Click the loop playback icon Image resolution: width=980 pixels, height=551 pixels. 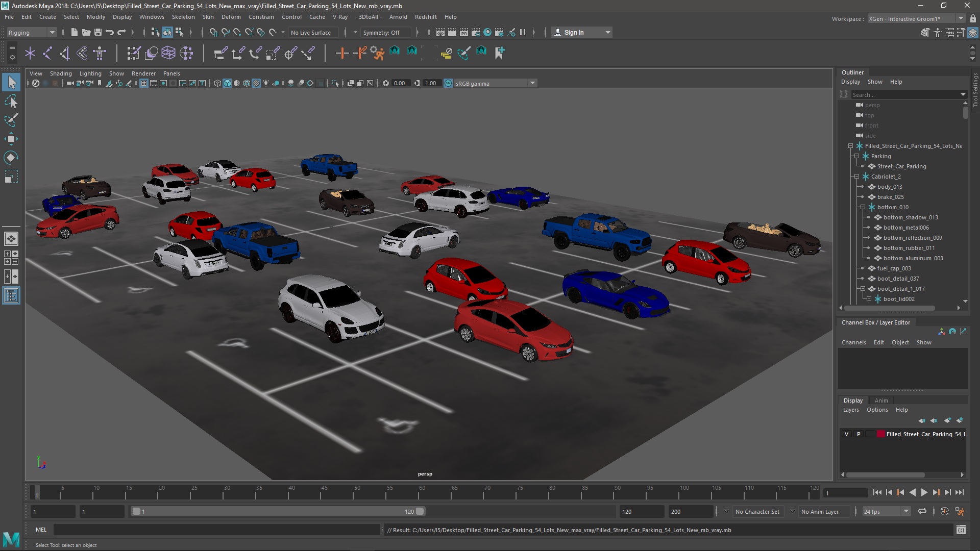pyautogui.click(x=922, y=511)
